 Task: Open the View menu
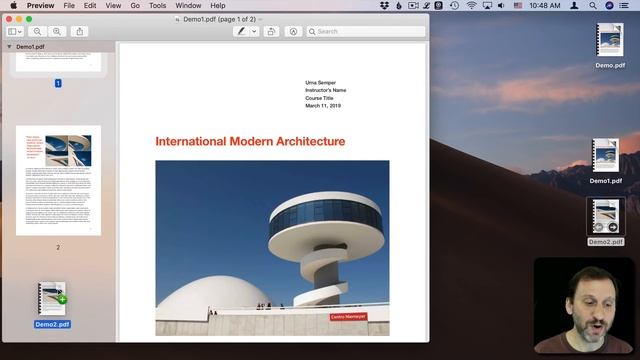(x=113, y=5)
